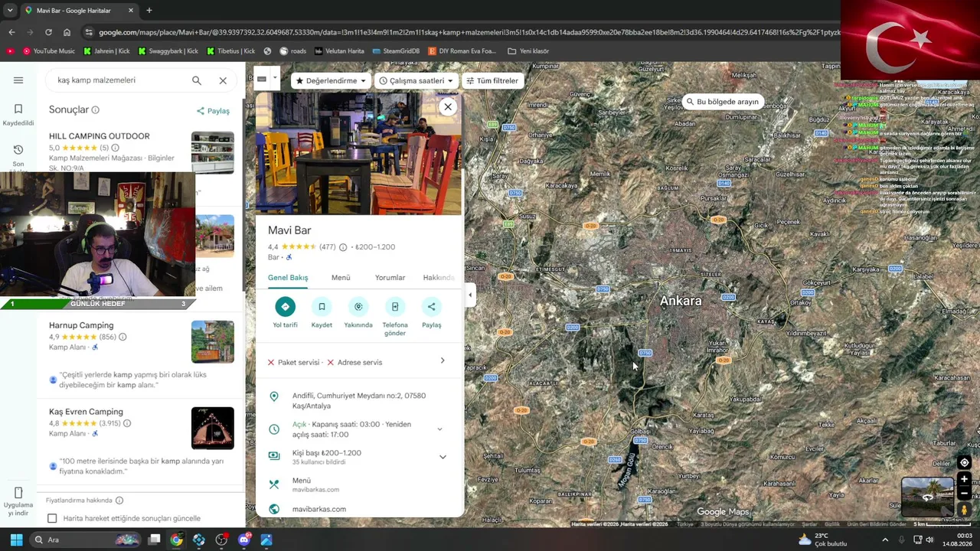Image resolution: width=980 pixels, height=551 pixels.
Task: Open mavibarkas.com website link
Action: coord(318,510)
